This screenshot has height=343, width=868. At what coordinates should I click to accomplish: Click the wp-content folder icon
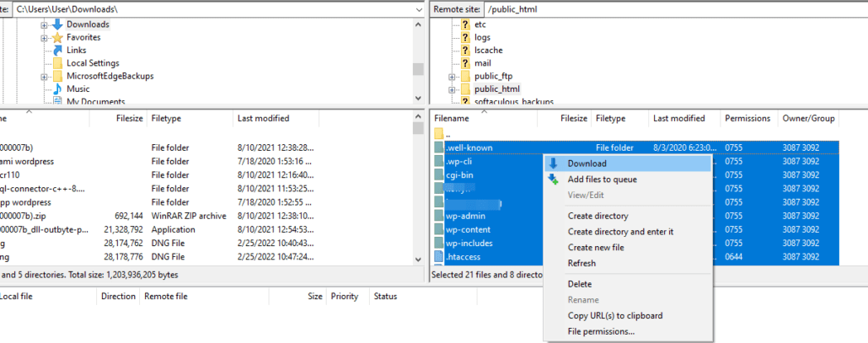pos(439,229)
